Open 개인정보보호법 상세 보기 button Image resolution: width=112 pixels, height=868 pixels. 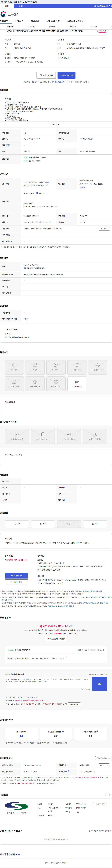(56, 639)
